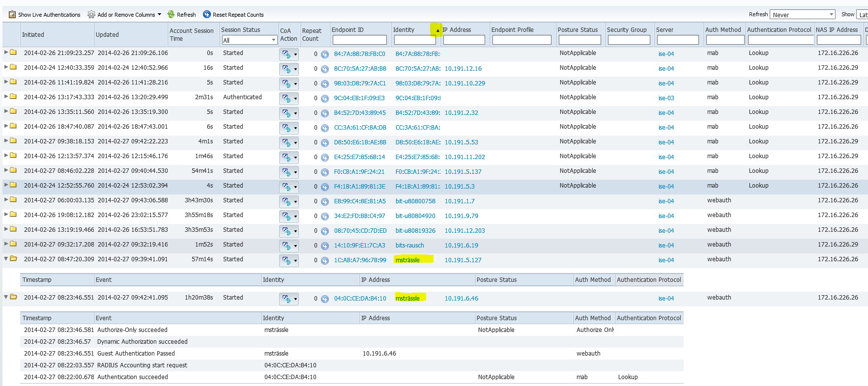Sort by the NAS IP Address column header
Viewport: 868px width, 386px height.
click(837, 30)
